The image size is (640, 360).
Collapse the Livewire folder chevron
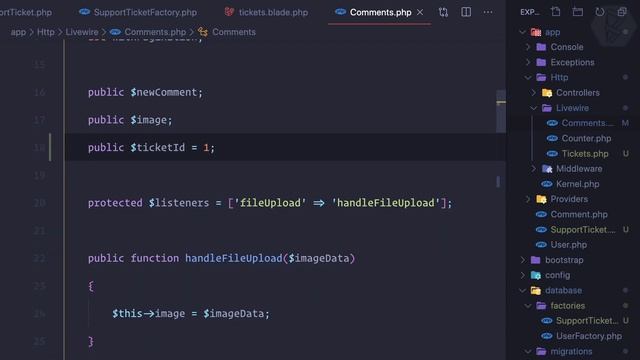tap(533, 108)
